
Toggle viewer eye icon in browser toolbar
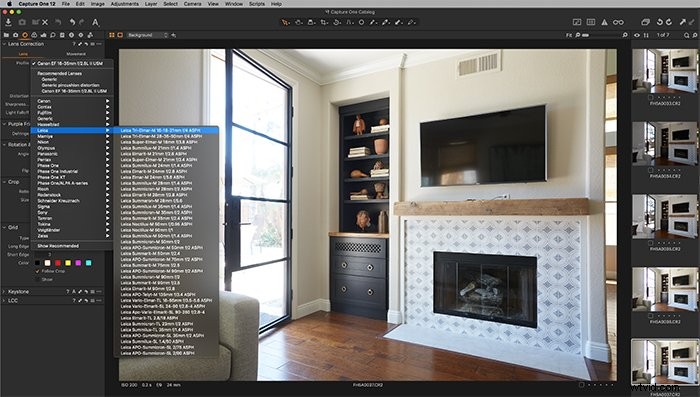[637, 35]
